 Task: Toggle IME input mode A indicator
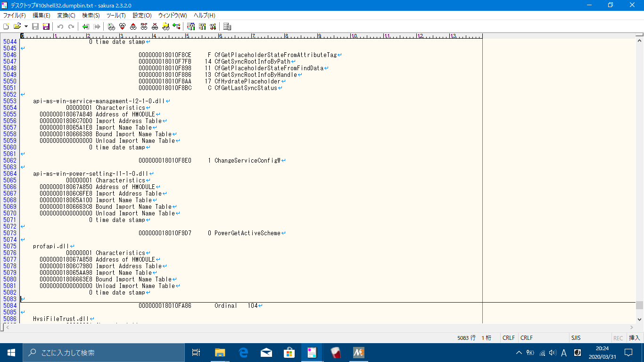(564, 353)
